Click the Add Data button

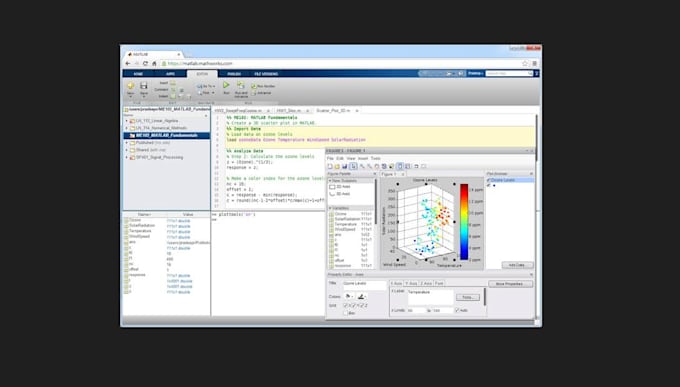point(517,265)
